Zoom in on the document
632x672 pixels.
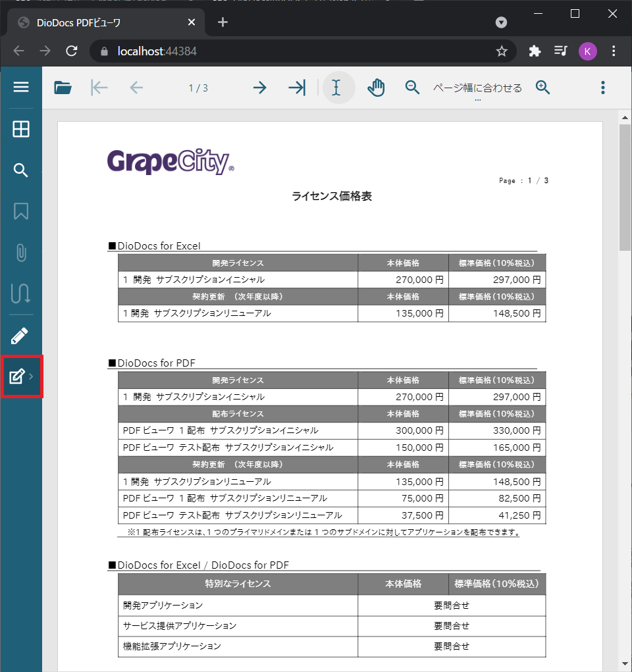tap(543, 88)
